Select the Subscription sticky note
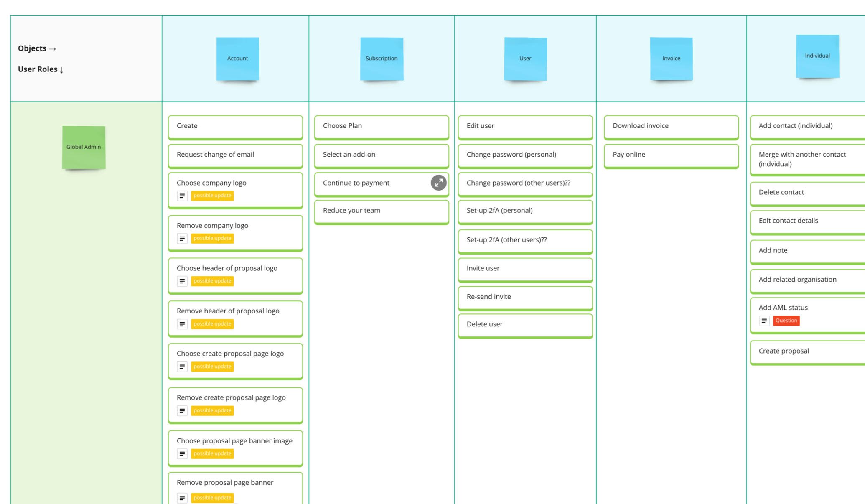Image resolution: width=865 pixels, height=504 pixels. [x=382, y=59]
